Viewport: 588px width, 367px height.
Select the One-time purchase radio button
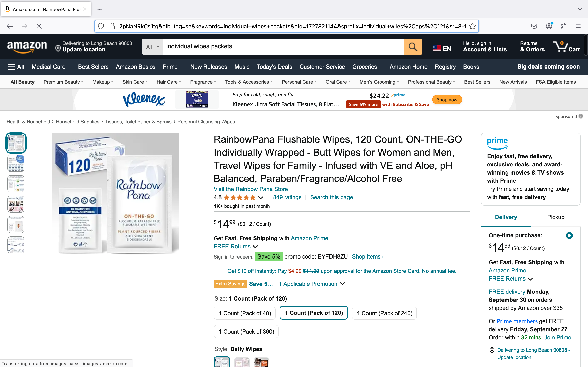coord(569,235)
